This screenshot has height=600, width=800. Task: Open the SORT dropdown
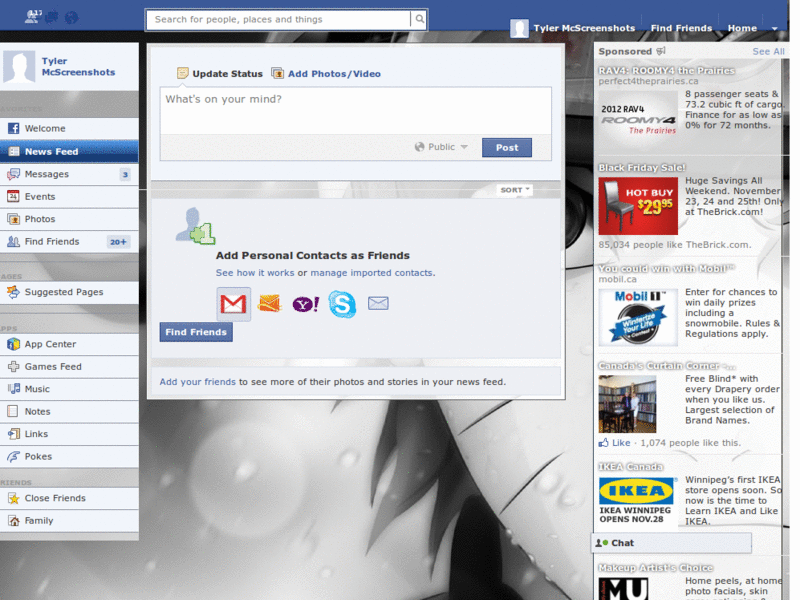[x=514, y=190]
